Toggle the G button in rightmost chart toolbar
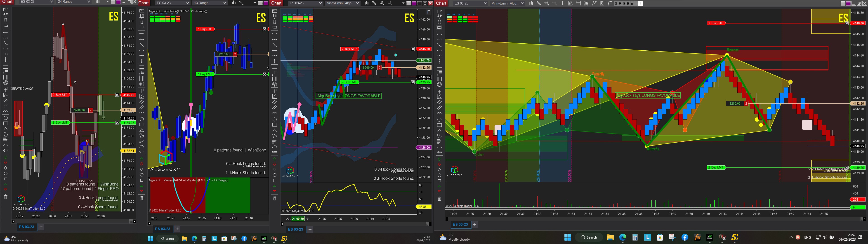Screen dimensions: 868x244 624,3
